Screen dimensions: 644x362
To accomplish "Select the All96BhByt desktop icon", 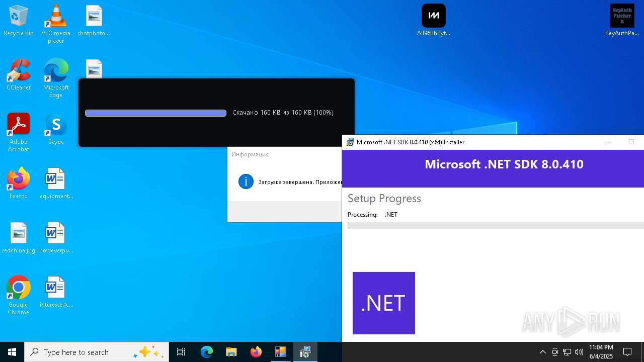I will click(x=433, y=21).
